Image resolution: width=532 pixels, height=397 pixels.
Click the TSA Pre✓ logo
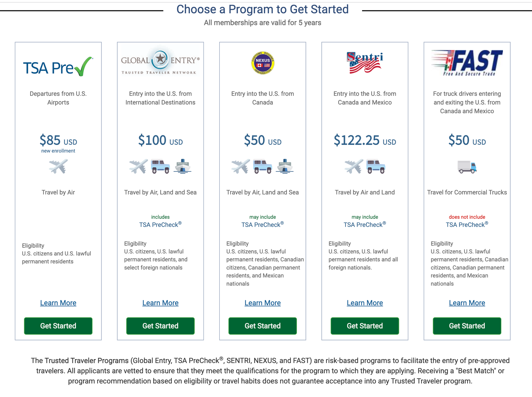tap(58, 67)
